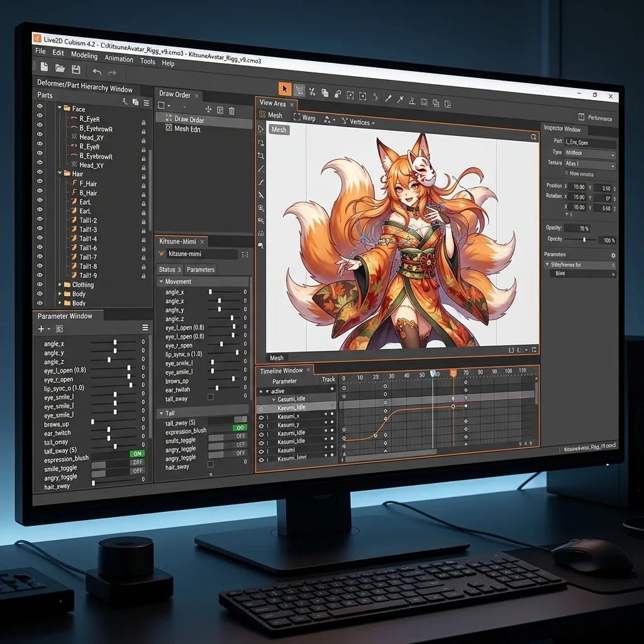This screenshot has width=644, height=644.
Task: Click the lock icon on F_Hair row
Action: (x=143, y=186)
